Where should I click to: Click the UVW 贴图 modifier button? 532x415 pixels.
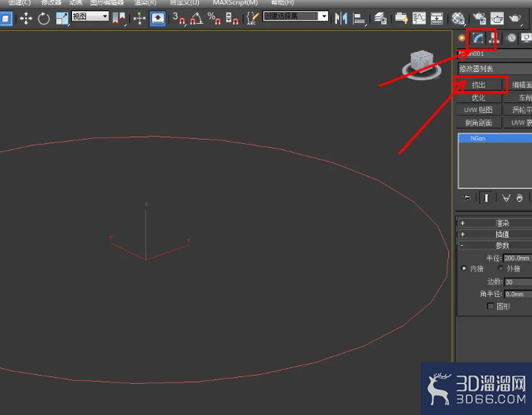click(479, 110)
